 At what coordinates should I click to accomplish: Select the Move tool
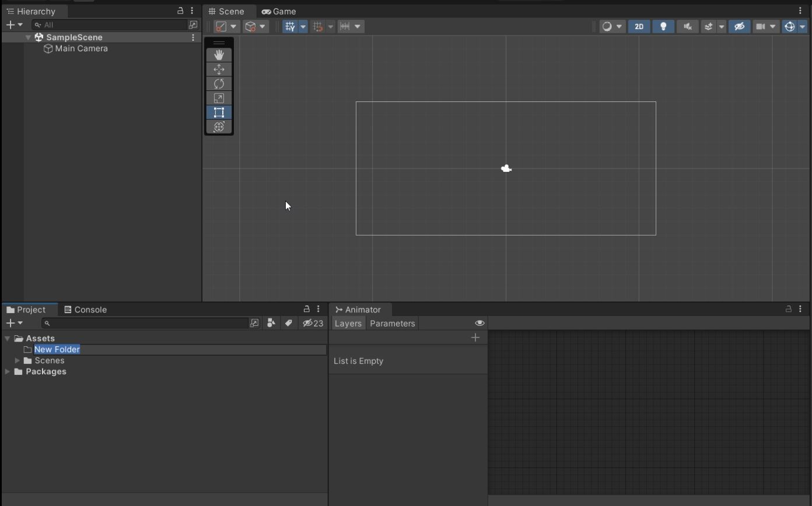coord(219,69)
